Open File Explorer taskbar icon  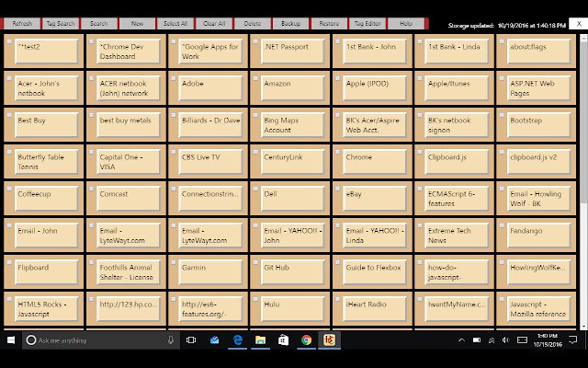[260, 340]
